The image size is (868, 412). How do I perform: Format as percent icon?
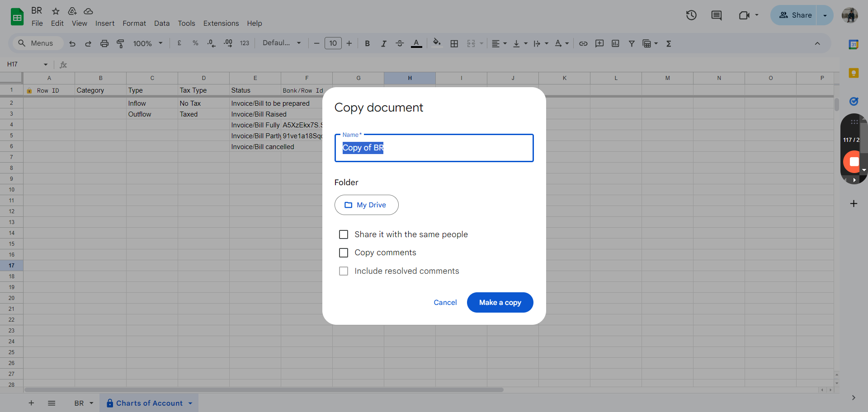pyautogui.click(x=195, y=43)
